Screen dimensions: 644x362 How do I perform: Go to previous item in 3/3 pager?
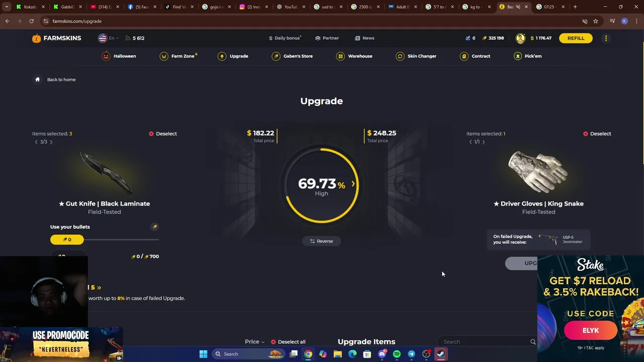point(36,142)
